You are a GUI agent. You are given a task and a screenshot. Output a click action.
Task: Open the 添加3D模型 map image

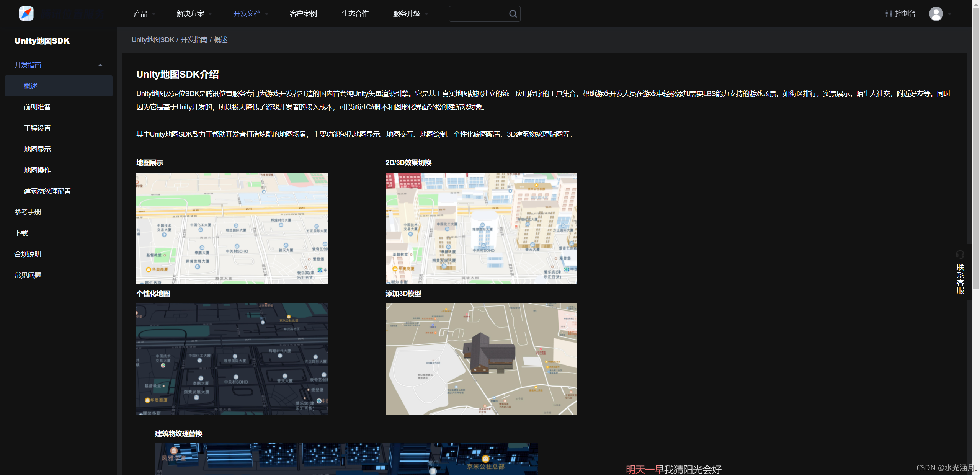click(x=481, y=359)
